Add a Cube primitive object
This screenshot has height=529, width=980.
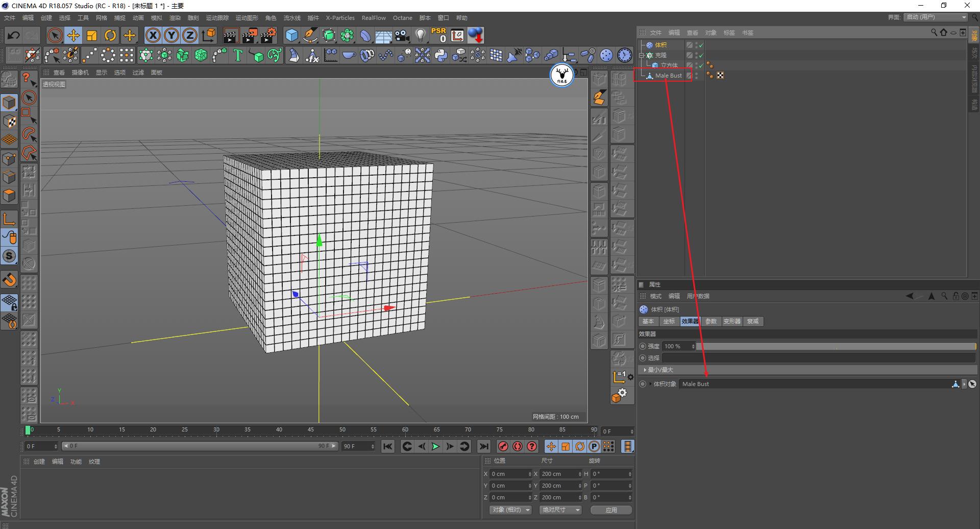(x=291, y=35)
